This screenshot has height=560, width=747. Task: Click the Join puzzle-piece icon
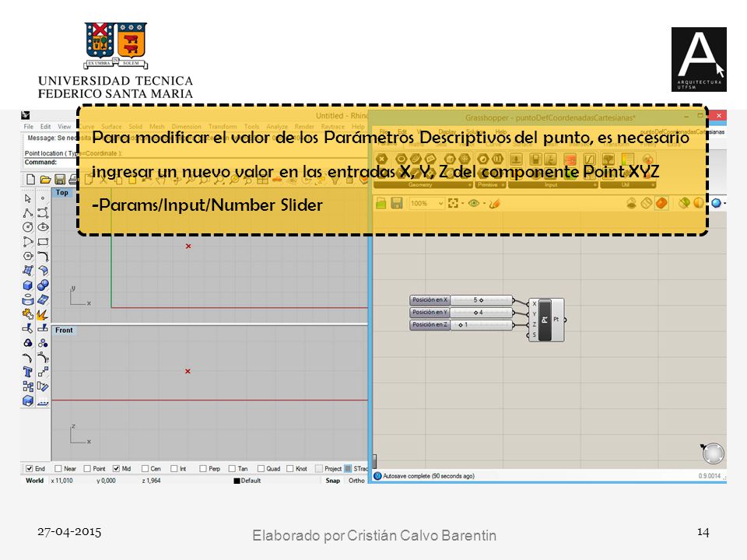[x=28, y=314]
